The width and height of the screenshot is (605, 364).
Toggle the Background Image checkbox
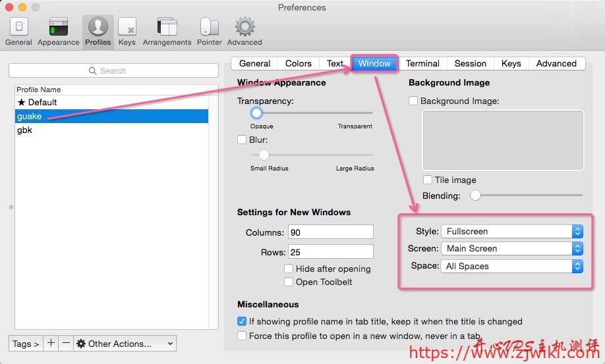click(x=413, y=101)
